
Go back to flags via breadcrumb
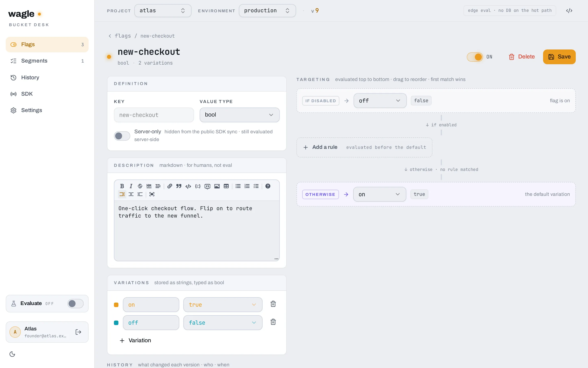pyautogui.click(x=120, y=36)
